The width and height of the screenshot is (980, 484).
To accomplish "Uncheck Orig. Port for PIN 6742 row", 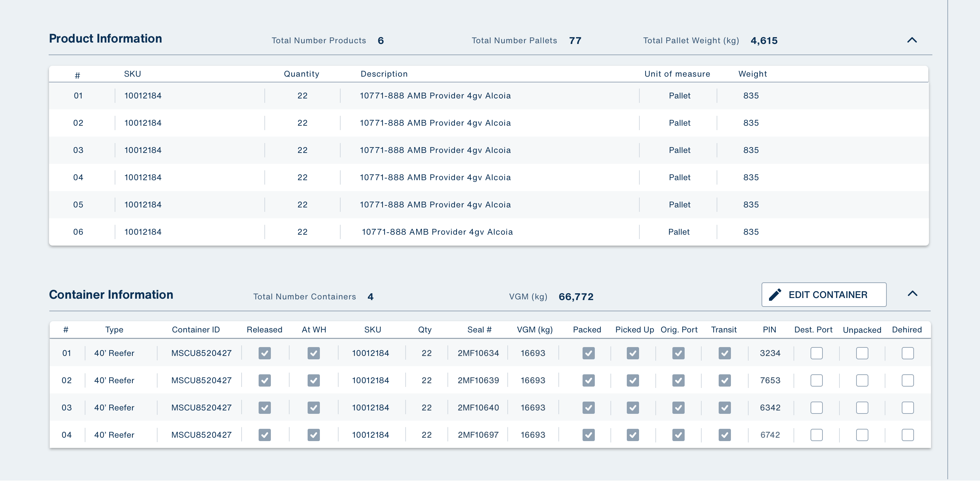I will [678, 435].
